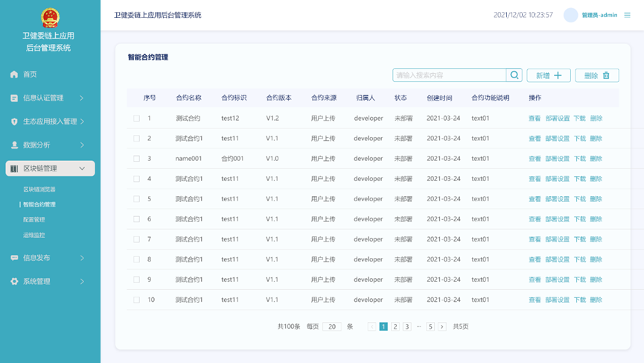Click the 管理员-admin user name
Image resolution: width=644 pixels, height=363 pixels.
tap(599, 15)
